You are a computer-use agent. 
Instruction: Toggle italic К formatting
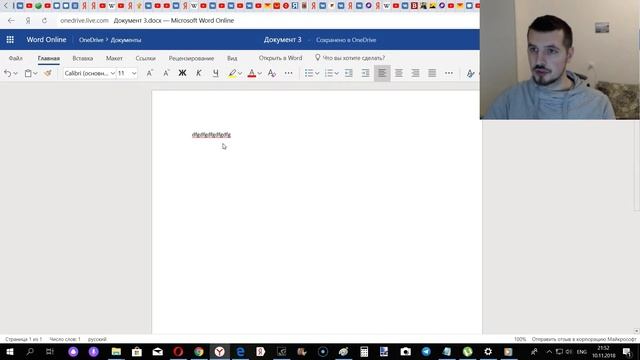coord(199,73)
